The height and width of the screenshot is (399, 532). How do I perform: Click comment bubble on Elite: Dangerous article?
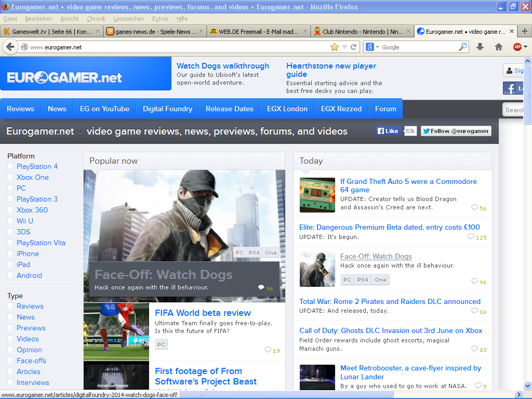(471, 237)
